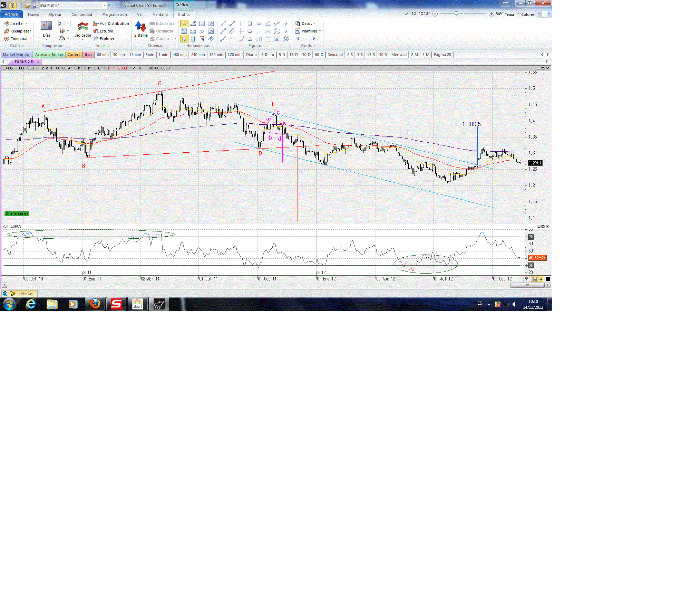Expand the Insertar dropdown
Image resolution: width=700 pixels, height=601 pixels.
17,23
